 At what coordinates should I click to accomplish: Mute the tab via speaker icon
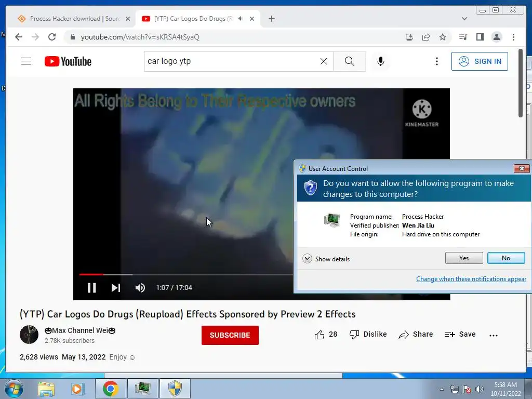[241, 19]
